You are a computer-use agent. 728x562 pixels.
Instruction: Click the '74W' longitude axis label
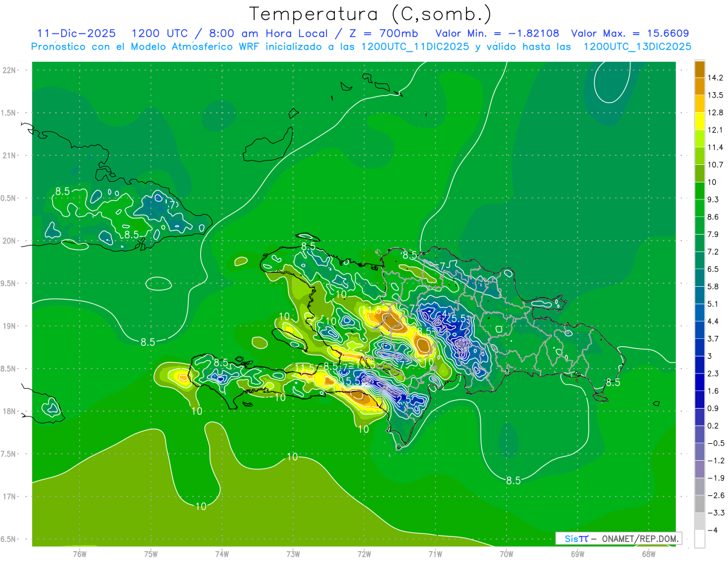222,554
